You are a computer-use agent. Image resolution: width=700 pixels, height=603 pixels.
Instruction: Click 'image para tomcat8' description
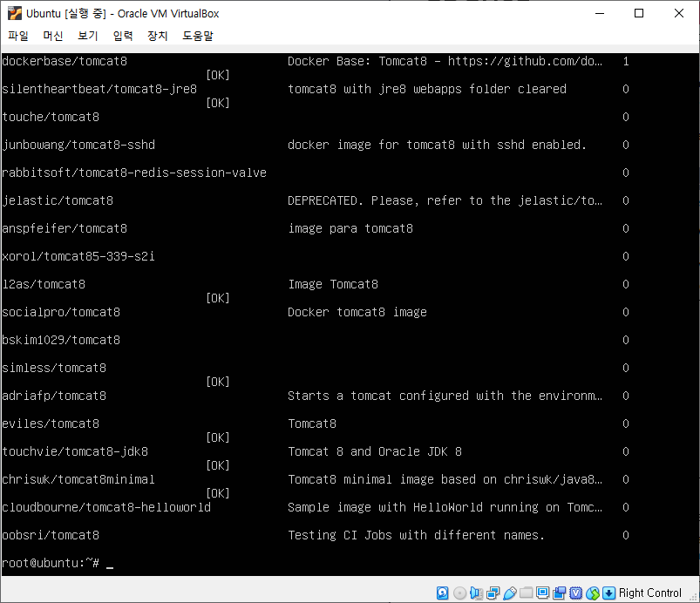tap(350, 228)
